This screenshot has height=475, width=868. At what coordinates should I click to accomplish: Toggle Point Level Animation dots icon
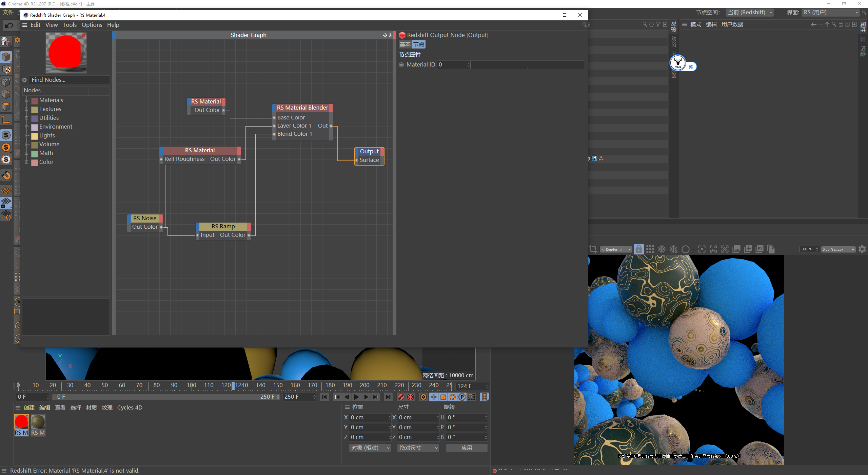click(x=472, y=397)
